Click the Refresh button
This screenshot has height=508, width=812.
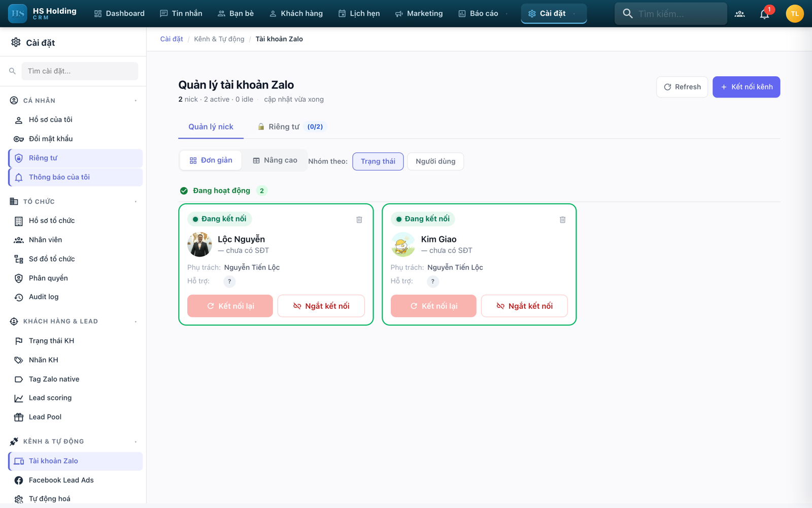pos(682,87)
